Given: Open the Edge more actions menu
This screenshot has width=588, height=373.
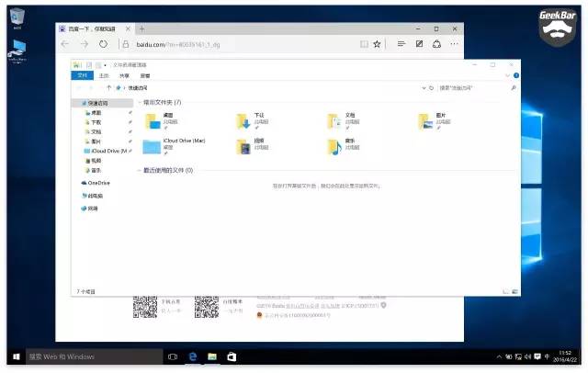Looking at the screenshot, I should 454,44.
